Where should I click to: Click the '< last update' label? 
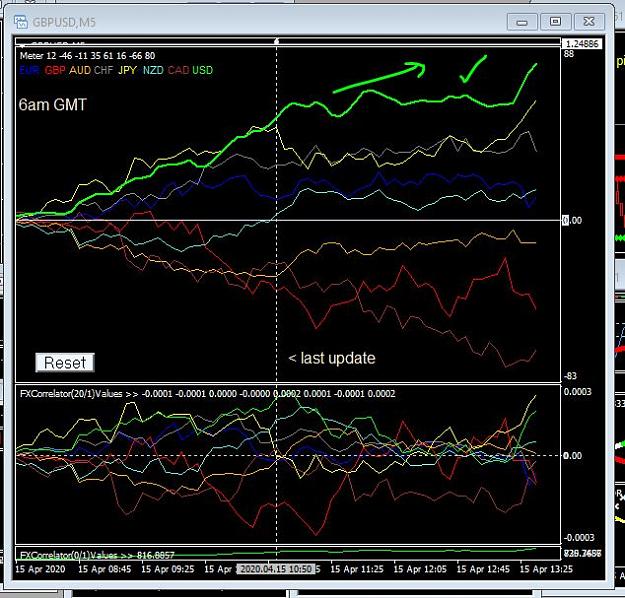click(x=332, y=358)
